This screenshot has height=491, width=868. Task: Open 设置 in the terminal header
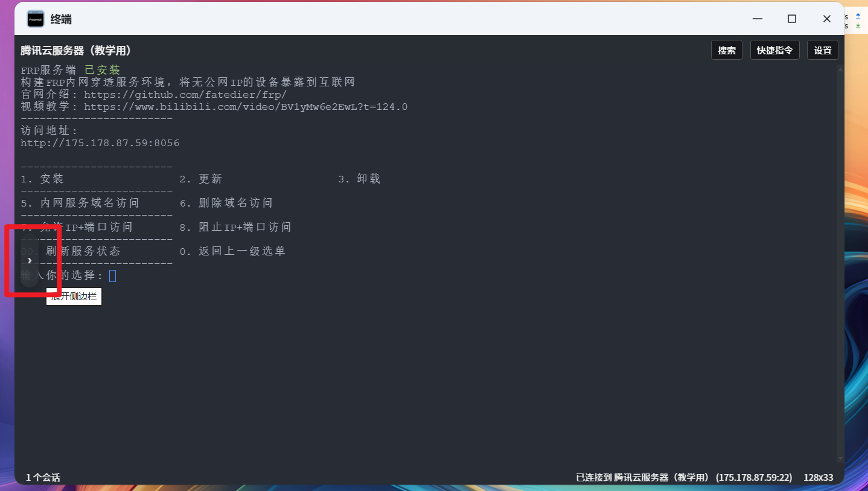[822, 50]
